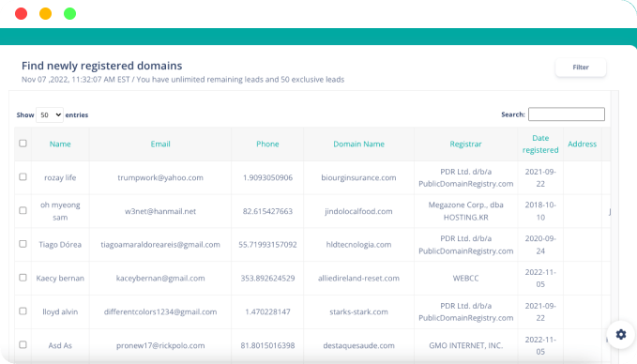Click the red close window dot
637x364 pixels.
click(22, 14)
